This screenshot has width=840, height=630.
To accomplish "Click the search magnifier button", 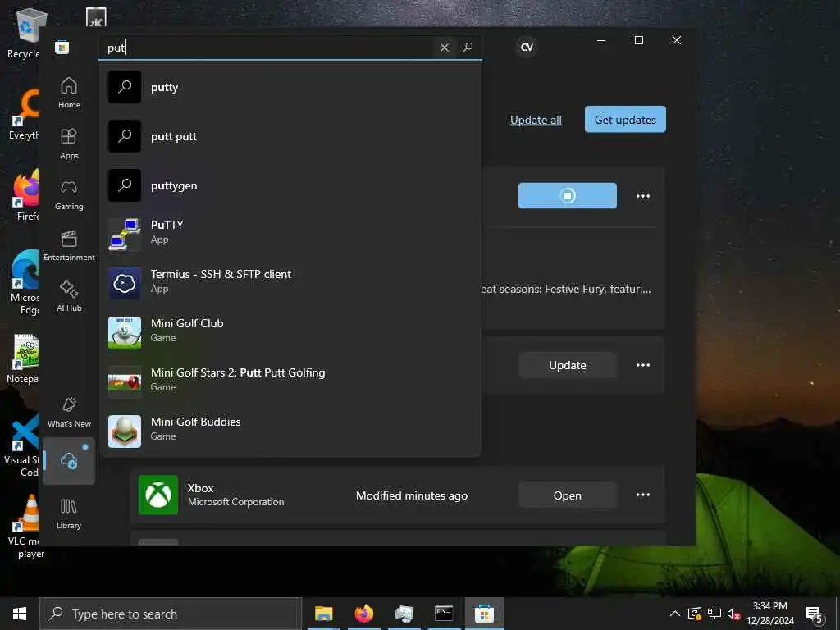I will click(468, 48).
